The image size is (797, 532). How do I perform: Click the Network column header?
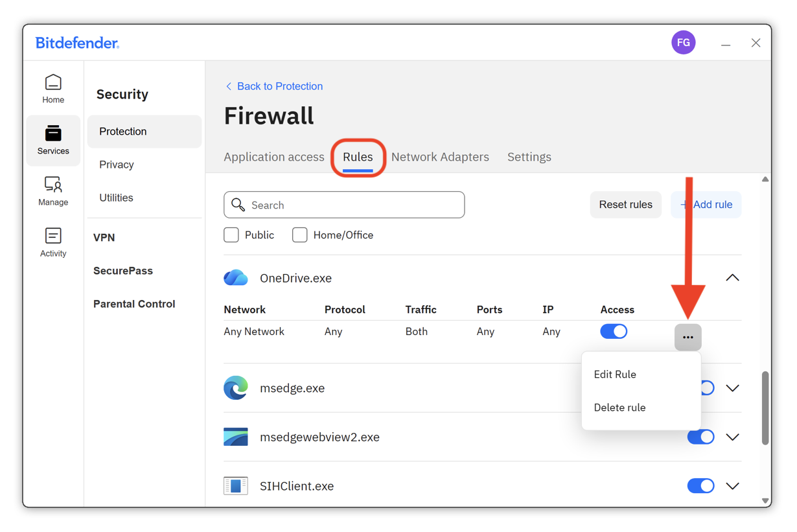[x=244, y=310]
